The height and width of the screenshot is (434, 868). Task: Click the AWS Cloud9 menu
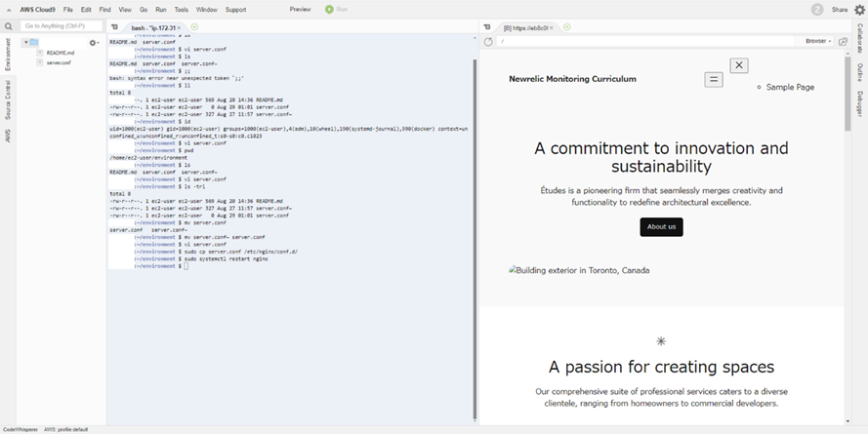[38, 10]
